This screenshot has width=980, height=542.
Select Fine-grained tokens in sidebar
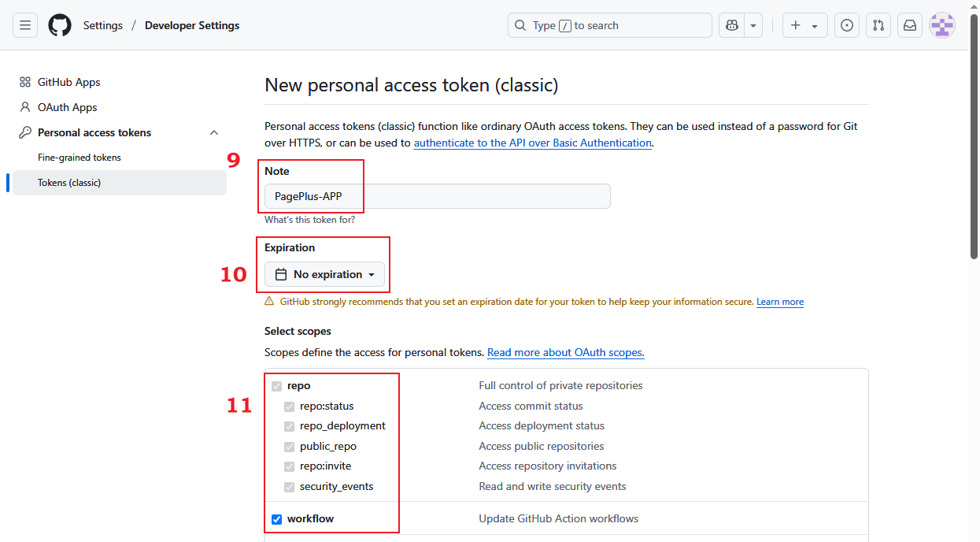[x=80, y=158]
